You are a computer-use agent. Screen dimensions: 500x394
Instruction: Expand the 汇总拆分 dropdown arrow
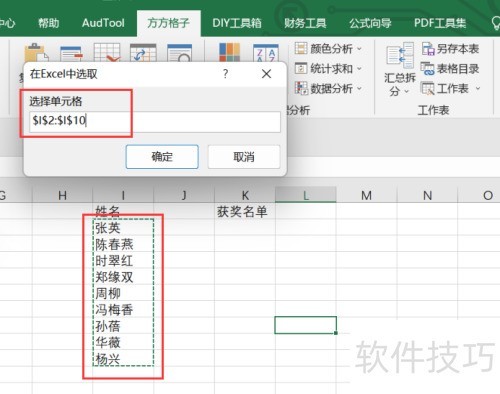coord(406,91)
